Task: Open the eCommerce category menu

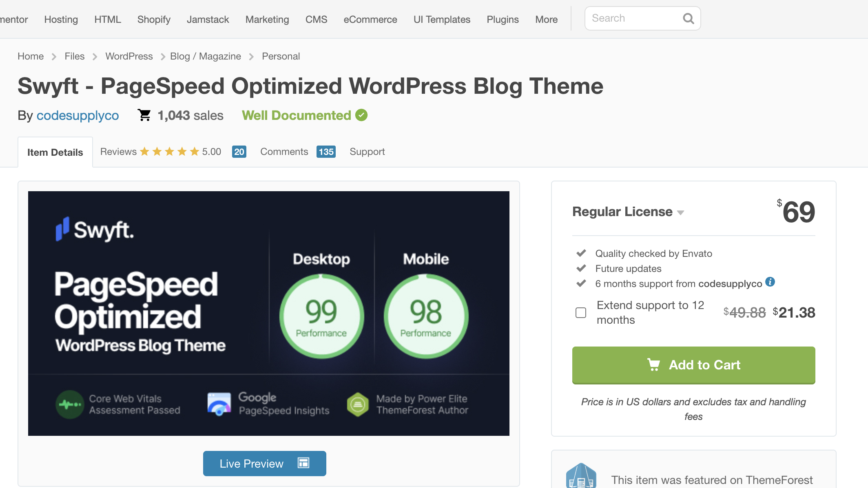Action: click(x=370, y=19)
